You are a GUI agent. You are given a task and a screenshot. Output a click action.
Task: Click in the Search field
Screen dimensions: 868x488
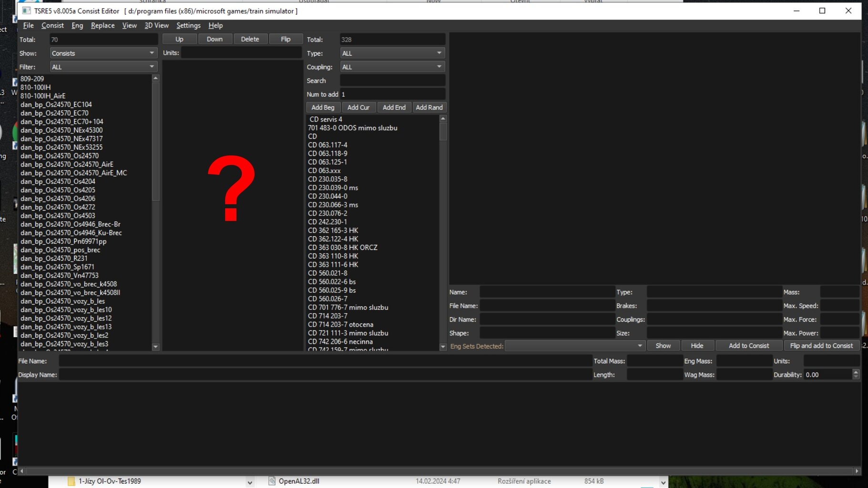392,81
